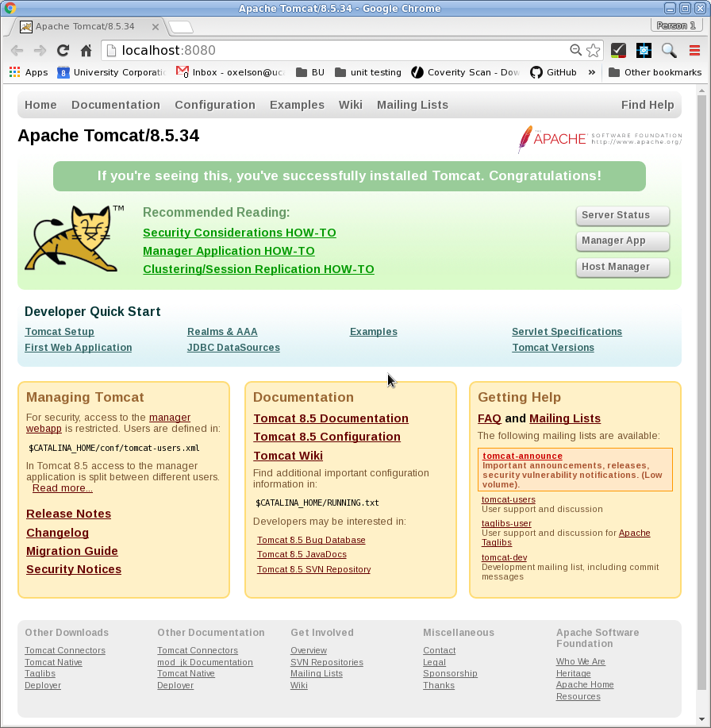Image resolution: width=711 pixels, height=728 pixels.
Task: Expand the bookmarks overflow chevron
Action: [x=590, y=72]
